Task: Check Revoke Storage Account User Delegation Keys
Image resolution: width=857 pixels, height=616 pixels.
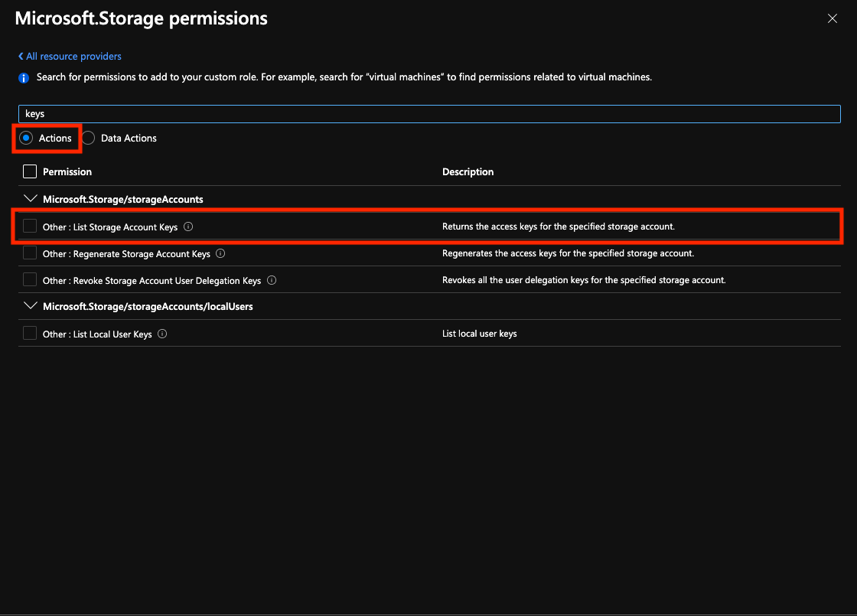Action: click(x=30, y=279)
